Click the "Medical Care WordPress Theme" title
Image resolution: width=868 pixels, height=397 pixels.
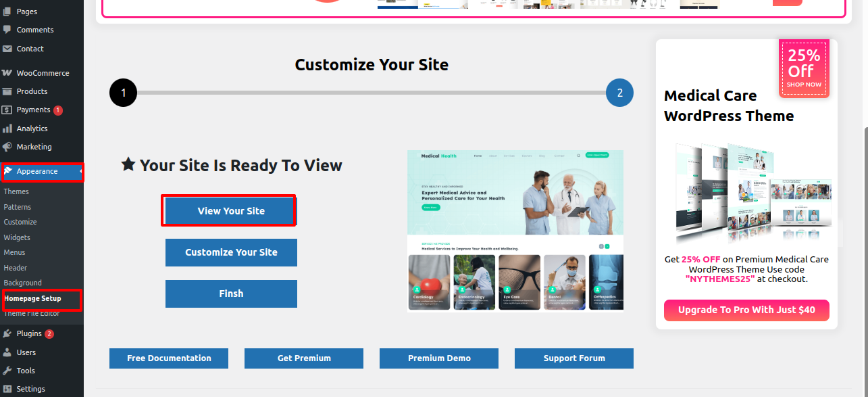729,106
